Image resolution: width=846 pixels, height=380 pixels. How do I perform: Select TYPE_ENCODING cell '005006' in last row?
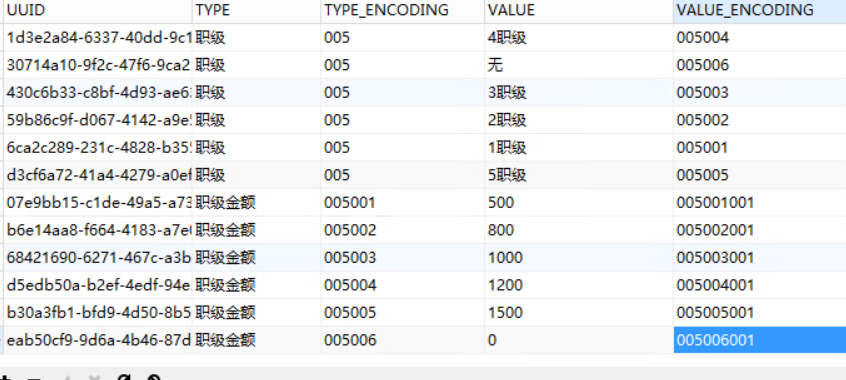(402, 340)
